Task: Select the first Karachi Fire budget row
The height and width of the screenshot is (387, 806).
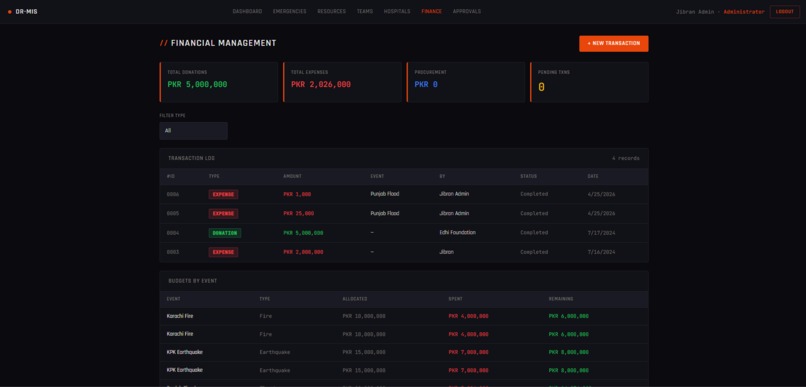Action: (x=404, y=316)
